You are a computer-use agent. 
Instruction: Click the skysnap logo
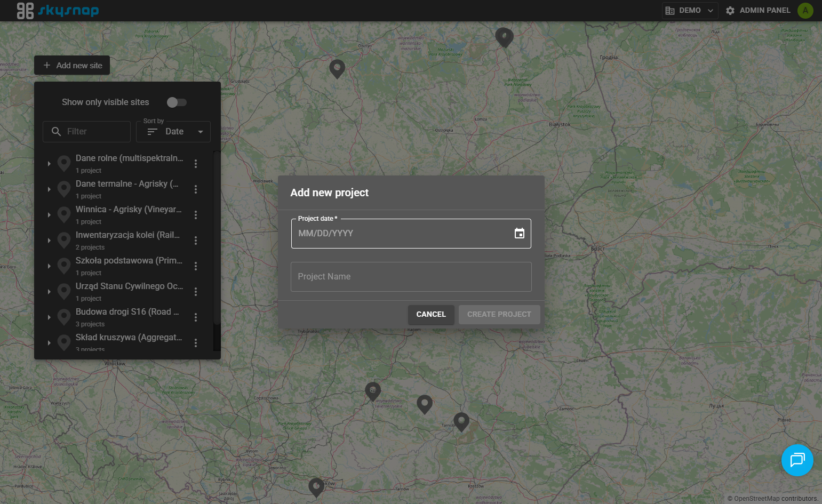(58, 10)
